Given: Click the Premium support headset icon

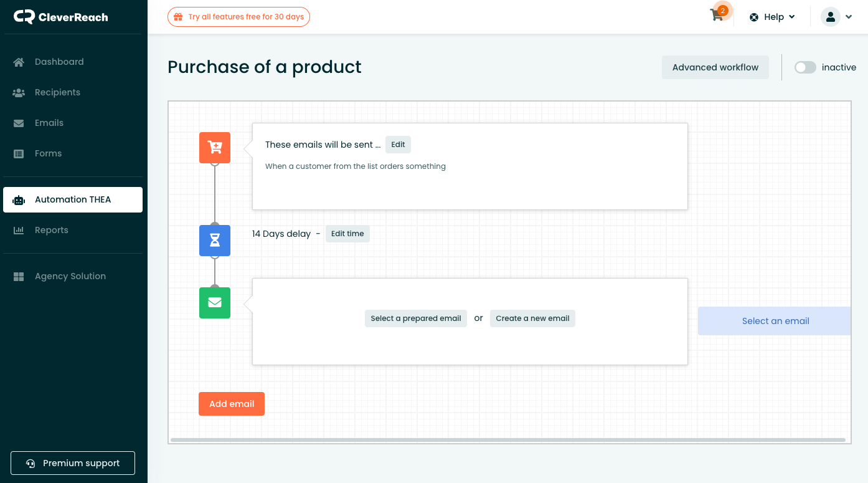Looking at the screenshot, I should pos(29,463).
